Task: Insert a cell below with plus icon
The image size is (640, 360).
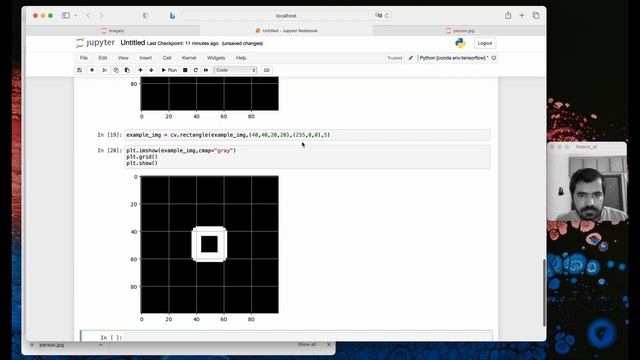Action: pos(92,70)
